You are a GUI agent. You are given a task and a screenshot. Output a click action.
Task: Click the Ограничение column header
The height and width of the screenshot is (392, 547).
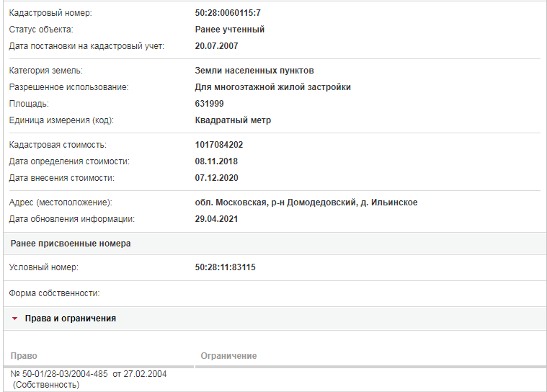[x=228, y=356]
